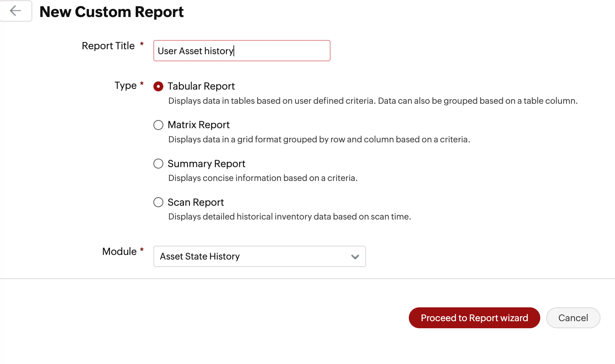615x364 pixels.
Task: Click Proceed to Report wizard
Action: pos(474,318)
